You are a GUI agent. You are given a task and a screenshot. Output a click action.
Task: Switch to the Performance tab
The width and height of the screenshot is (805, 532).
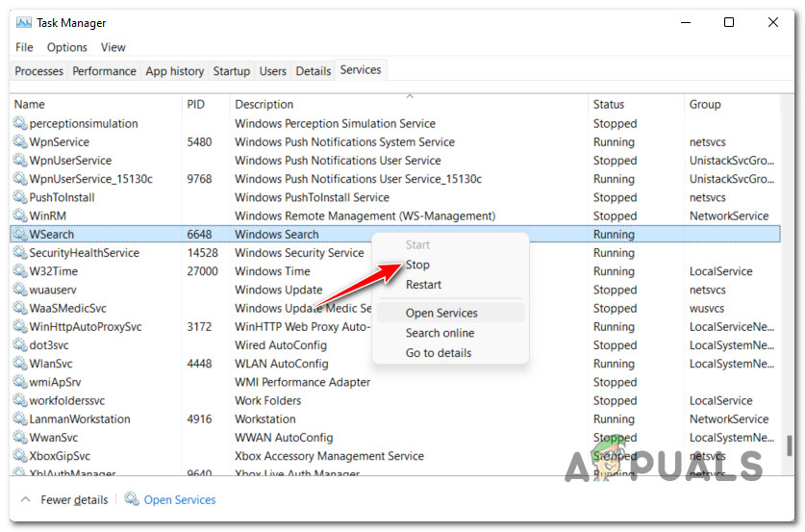(104, 71)
